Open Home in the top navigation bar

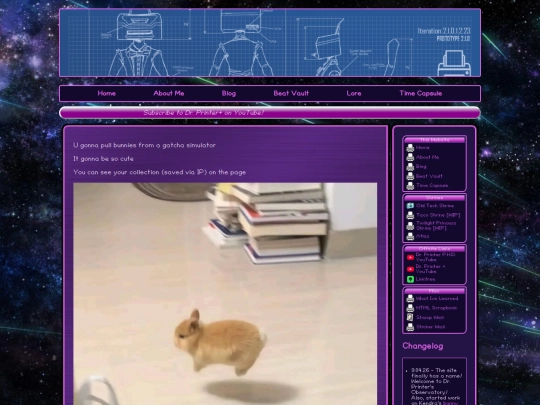pos(106,93)
